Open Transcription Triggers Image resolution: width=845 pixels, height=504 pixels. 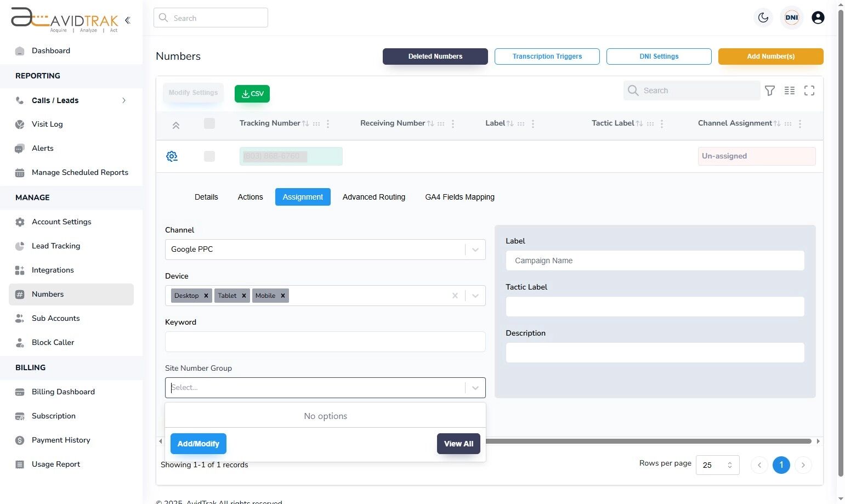pos(547,56)
